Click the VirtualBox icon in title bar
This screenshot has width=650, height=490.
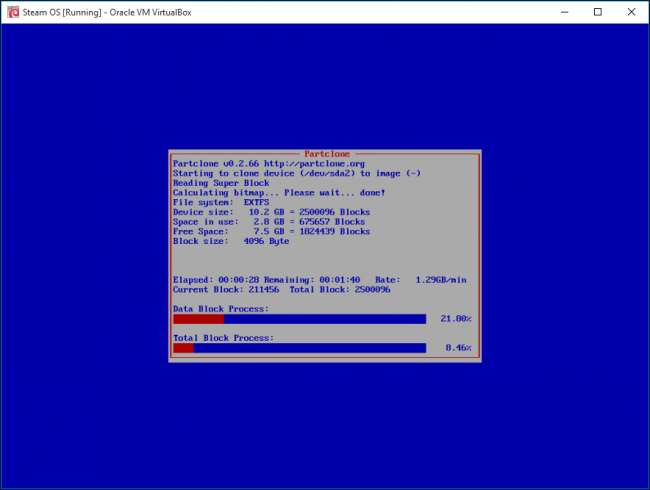12,12
